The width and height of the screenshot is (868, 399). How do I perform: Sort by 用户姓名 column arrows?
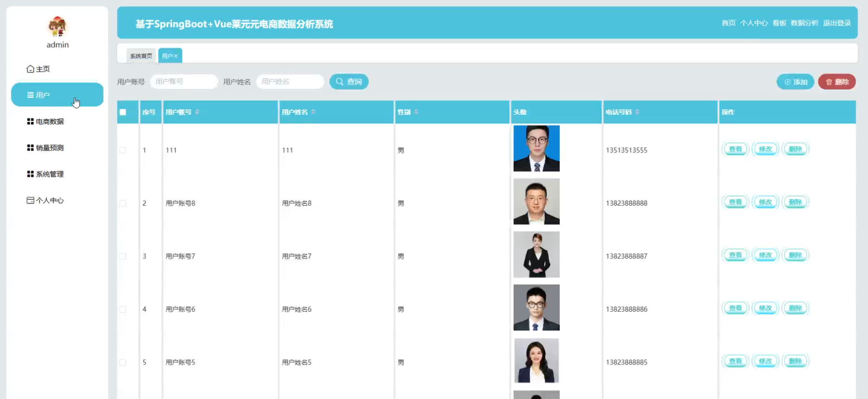[x=313, y=112]
